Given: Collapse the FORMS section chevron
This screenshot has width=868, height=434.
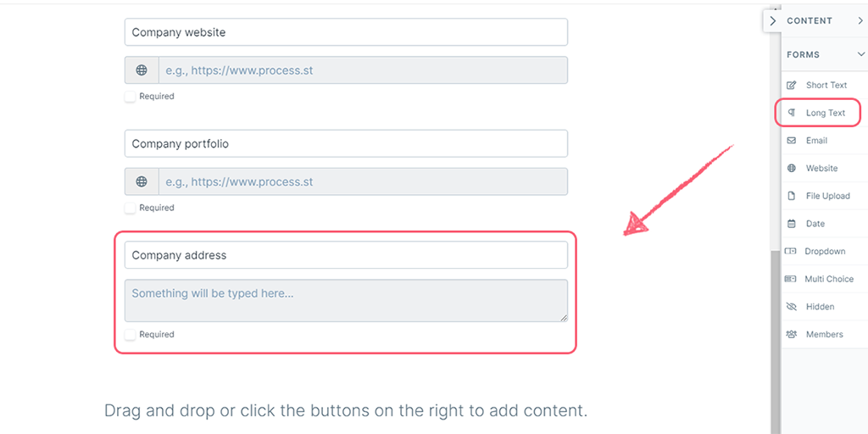Looking at the screenshot, I should [861, 54].
